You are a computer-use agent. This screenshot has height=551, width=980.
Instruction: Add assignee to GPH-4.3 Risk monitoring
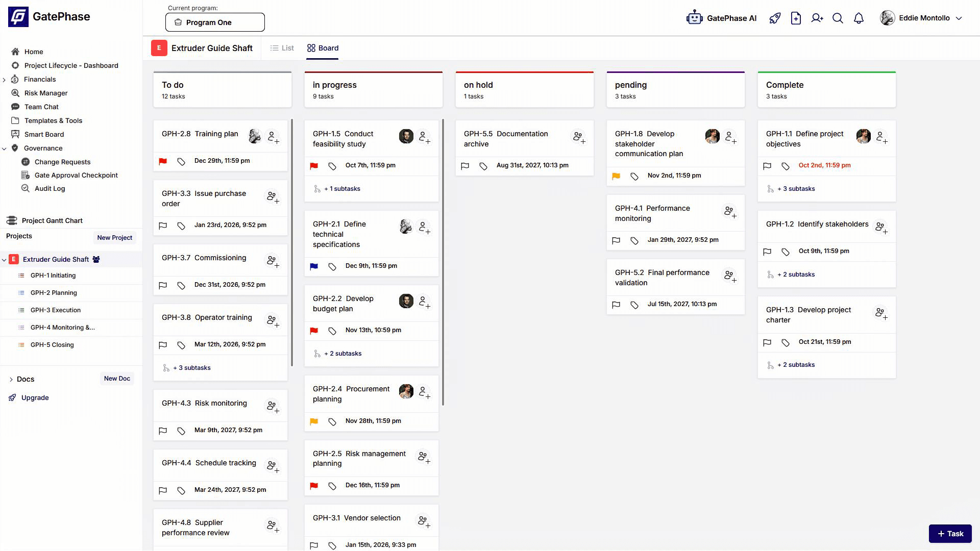[273, 407]
